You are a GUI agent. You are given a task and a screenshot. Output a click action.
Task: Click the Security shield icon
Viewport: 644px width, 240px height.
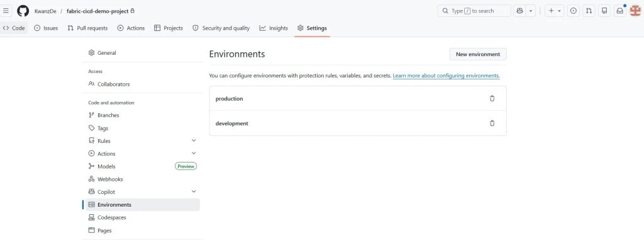tap(196, 28)
